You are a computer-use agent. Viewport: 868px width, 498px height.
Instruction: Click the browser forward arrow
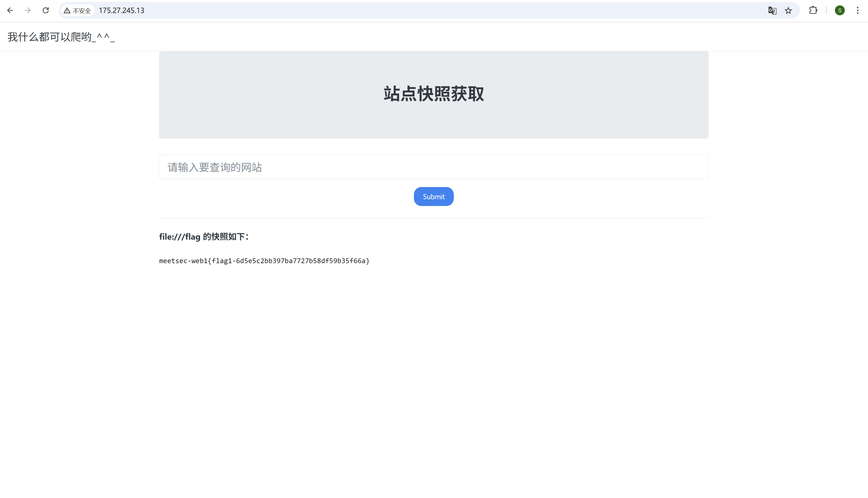click(x=28, y=10)
